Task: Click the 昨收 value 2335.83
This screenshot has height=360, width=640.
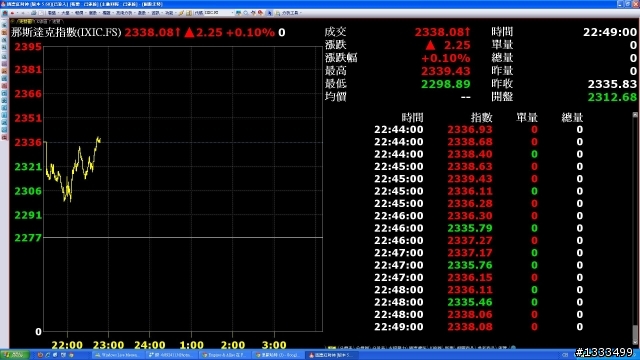Action: point(612,84)
